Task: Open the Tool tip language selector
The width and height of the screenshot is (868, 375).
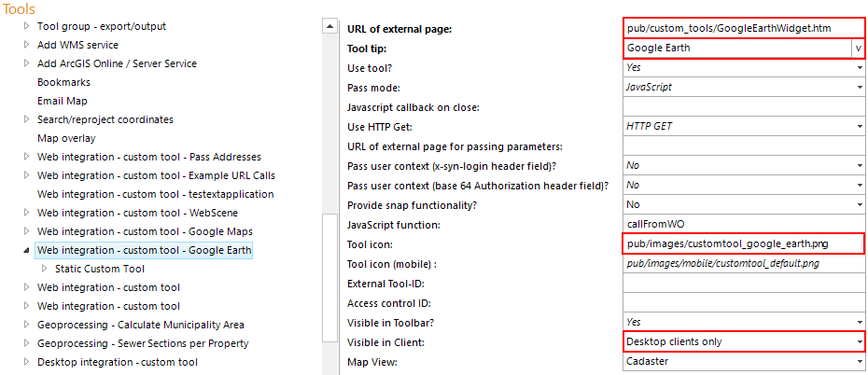Action: tap(857, 49)
